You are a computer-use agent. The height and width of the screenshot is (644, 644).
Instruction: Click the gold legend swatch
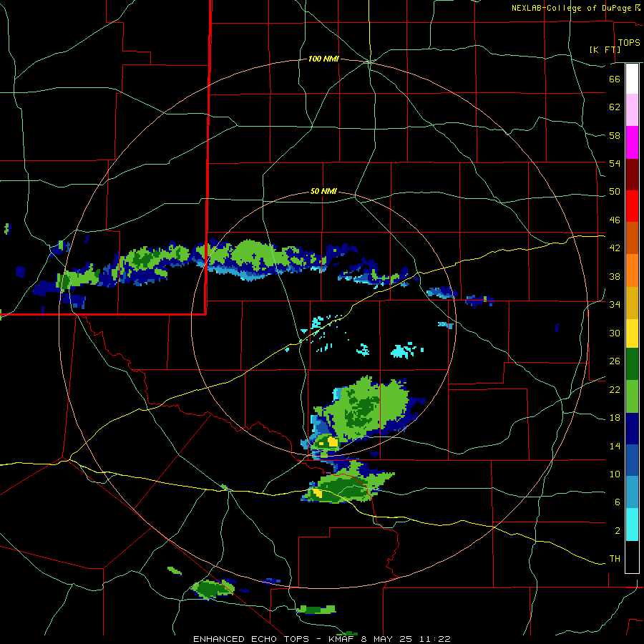(x=632, y=303)
